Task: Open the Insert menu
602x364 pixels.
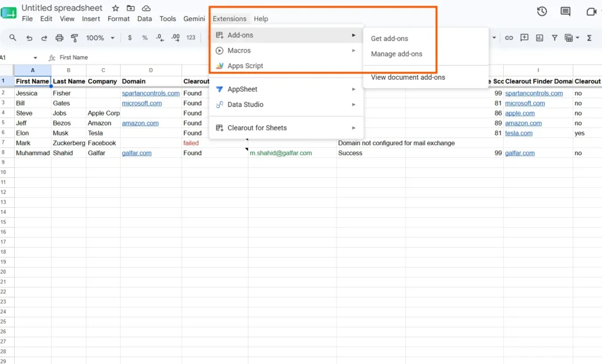Action: pos(91,19)
